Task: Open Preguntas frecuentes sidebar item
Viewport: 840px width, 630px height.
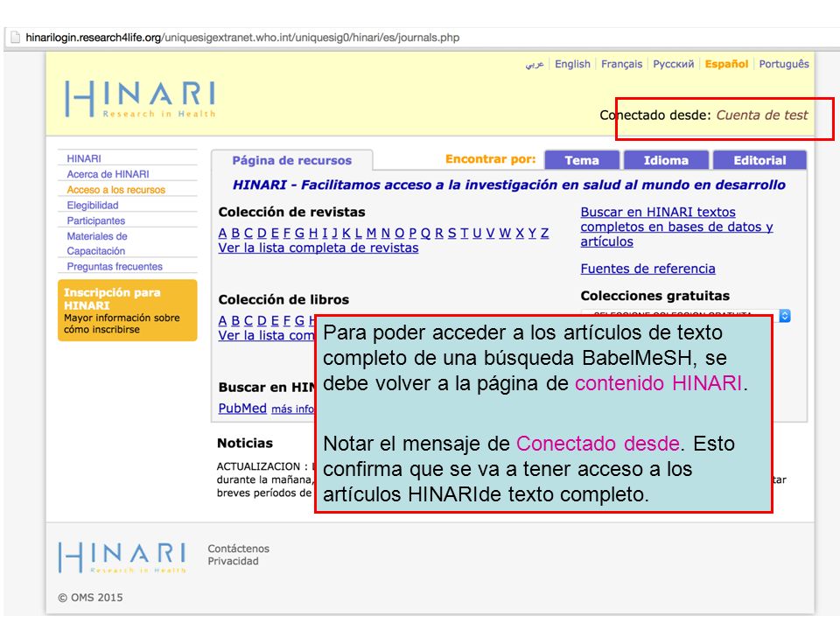Action: pos(115,266)
